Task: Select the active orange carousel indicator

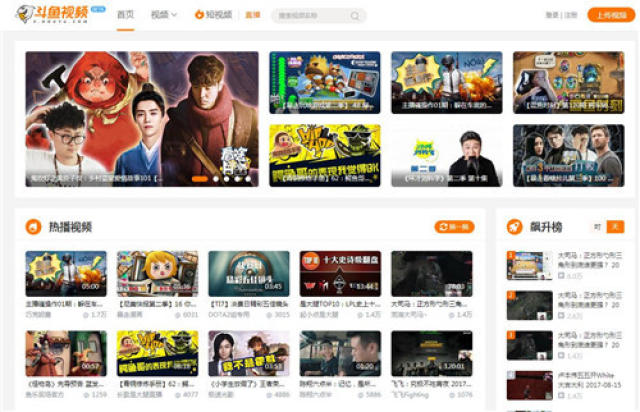Action: pos(200,179)
